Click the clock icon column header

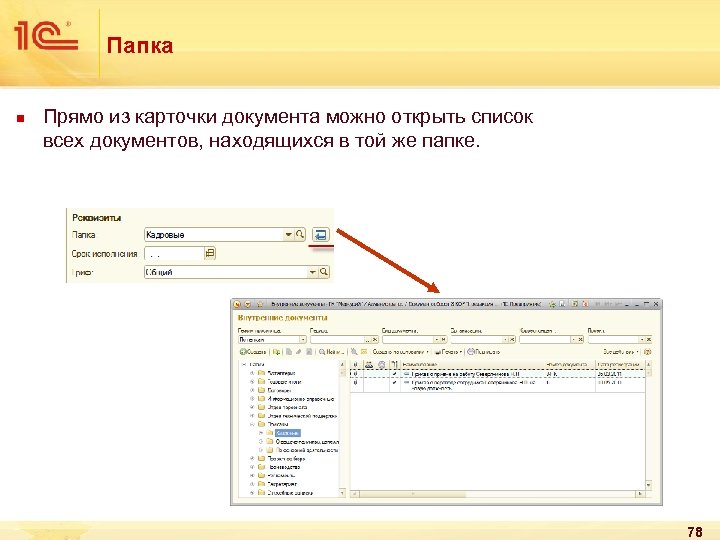click(x=382, y=365)
